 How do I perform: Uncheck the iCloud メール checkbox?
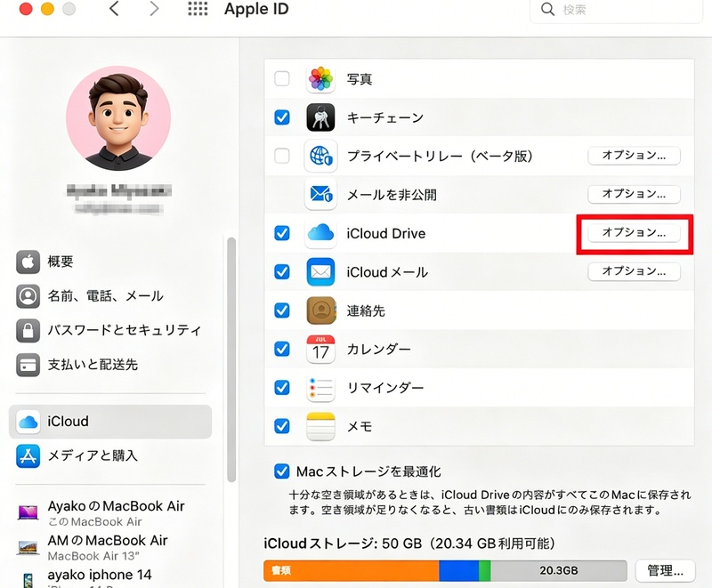coord(282,272)
